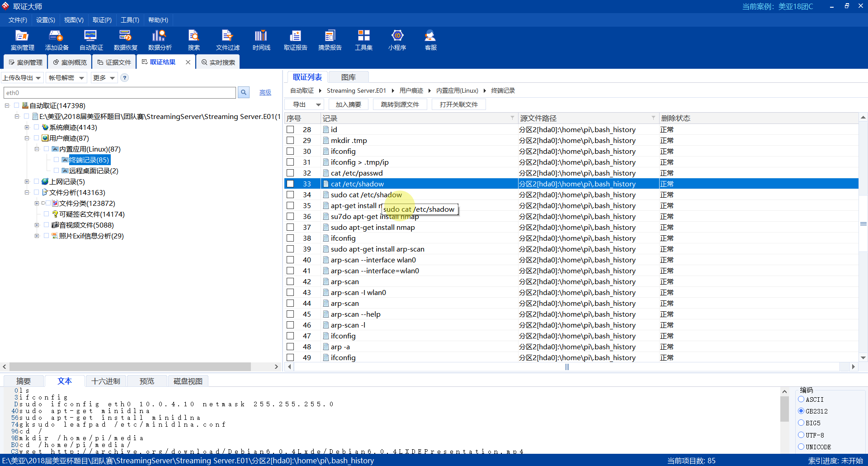Select UTF-8 encoding radio button
This screenshot has width=868, height=466.
[x=801, y=435]
